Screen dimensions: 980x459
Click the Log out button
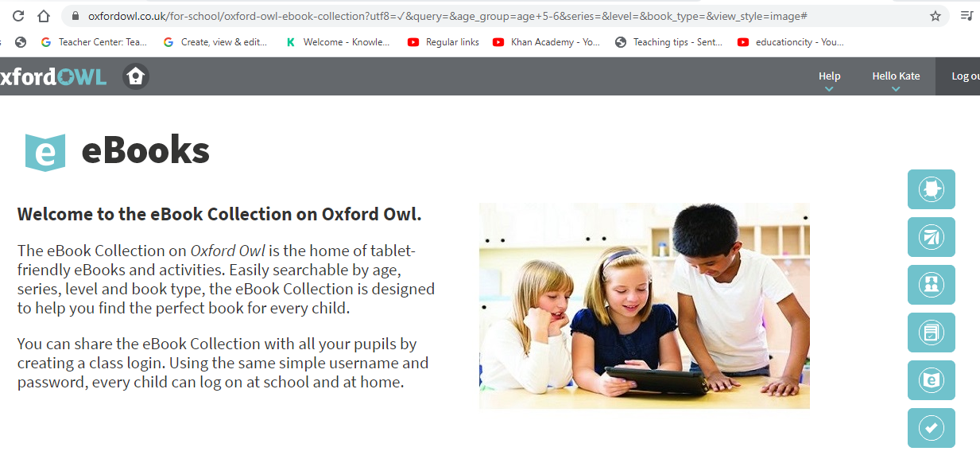(958, 76)
